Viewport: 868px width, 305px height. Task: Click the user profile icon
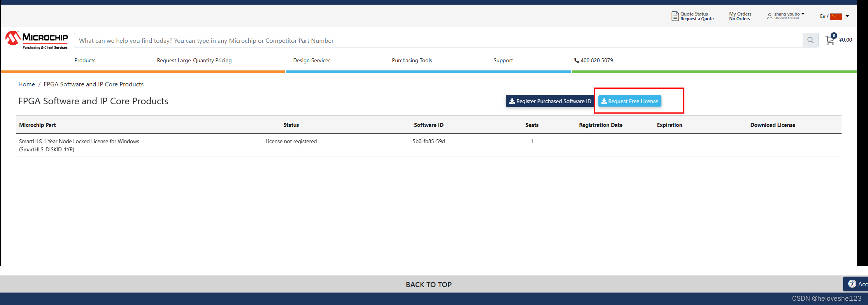(x=770, y=16)
